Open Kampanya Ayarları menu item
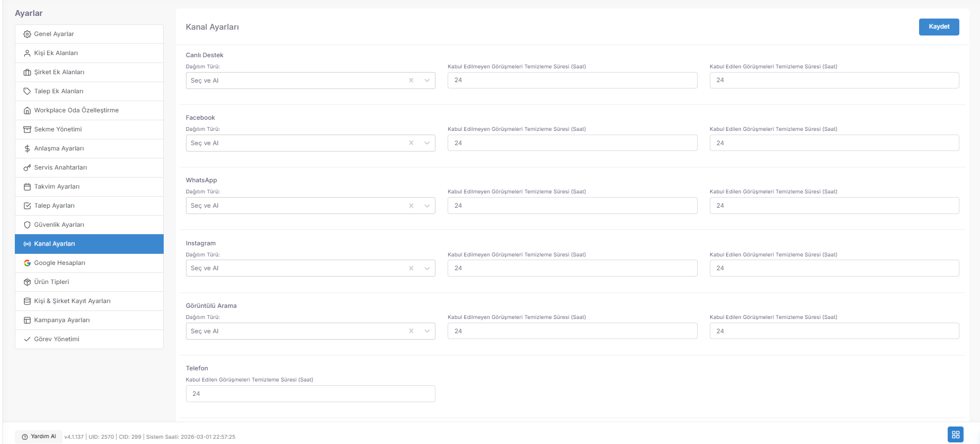 (x=89, y=320)
